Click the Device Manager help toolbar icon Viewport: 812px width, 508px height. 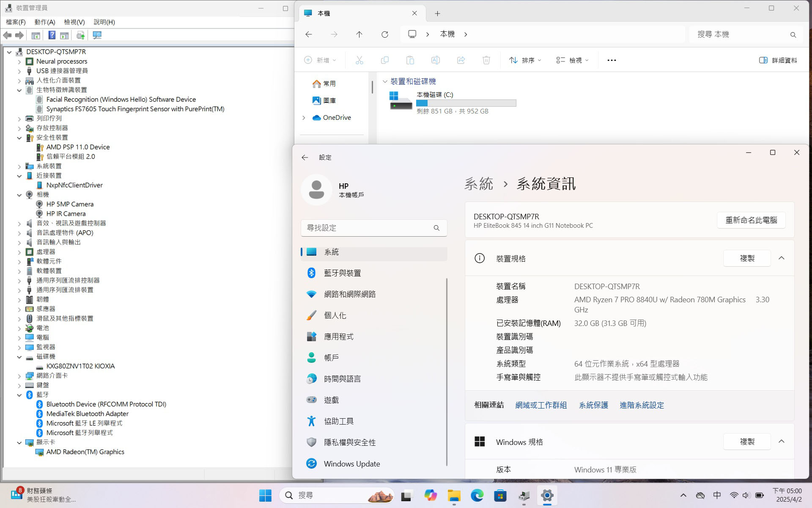(52, 35)
